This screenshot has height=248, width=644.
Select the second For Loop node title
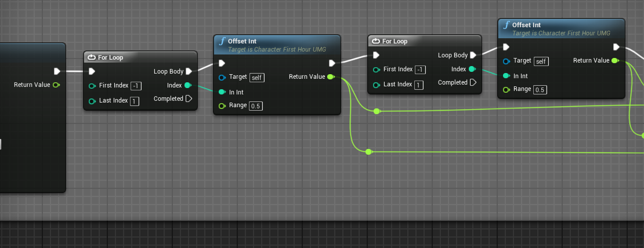click(395, 41)
